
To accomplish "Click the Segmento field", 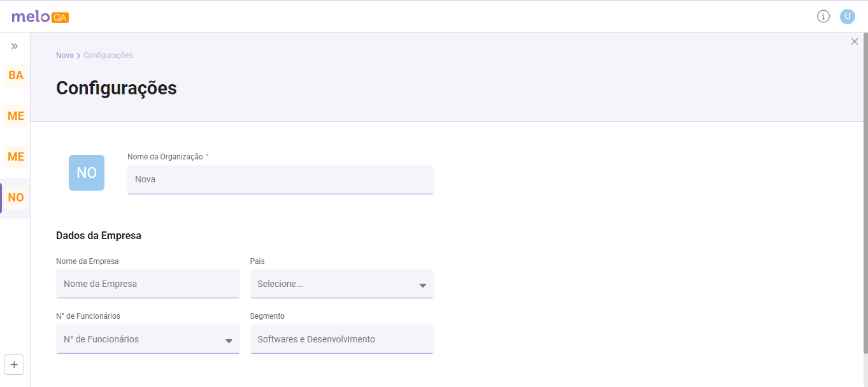I will [341, 339].
